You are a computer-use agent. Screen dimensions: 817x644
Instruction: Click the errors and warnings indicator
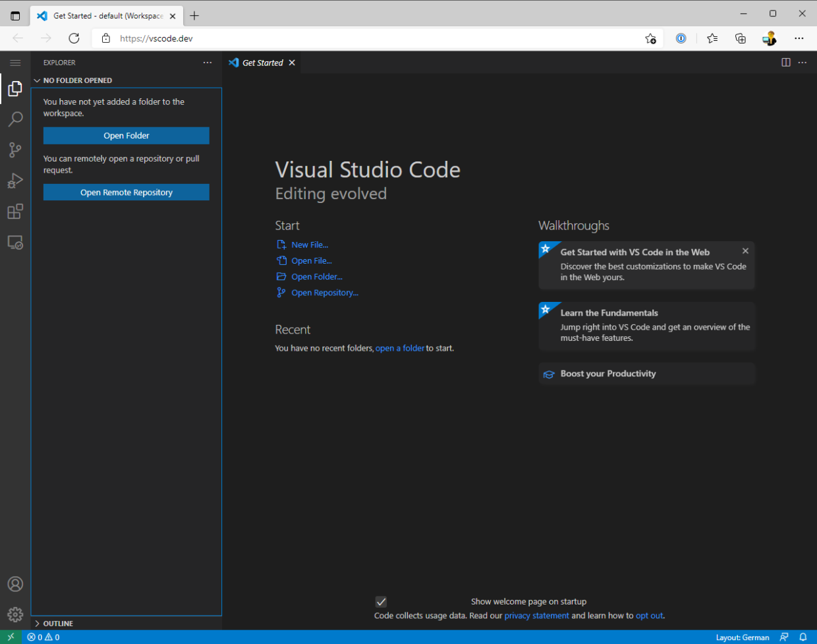tap(43, 637)
